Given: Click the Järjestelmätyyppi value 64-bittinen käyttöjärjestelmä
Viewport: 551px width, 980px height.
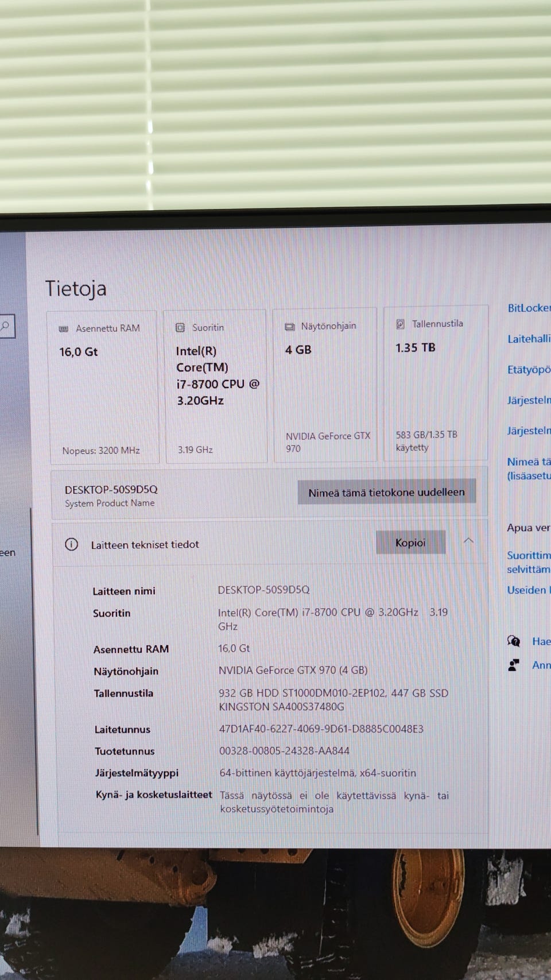Looking at the screenshot, I should [318, 773].
